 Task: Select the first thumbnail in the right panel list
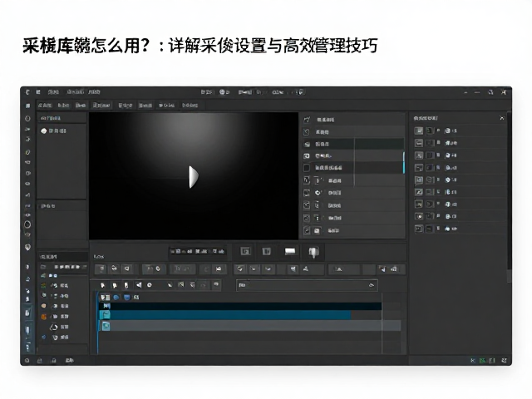[419, 131]
